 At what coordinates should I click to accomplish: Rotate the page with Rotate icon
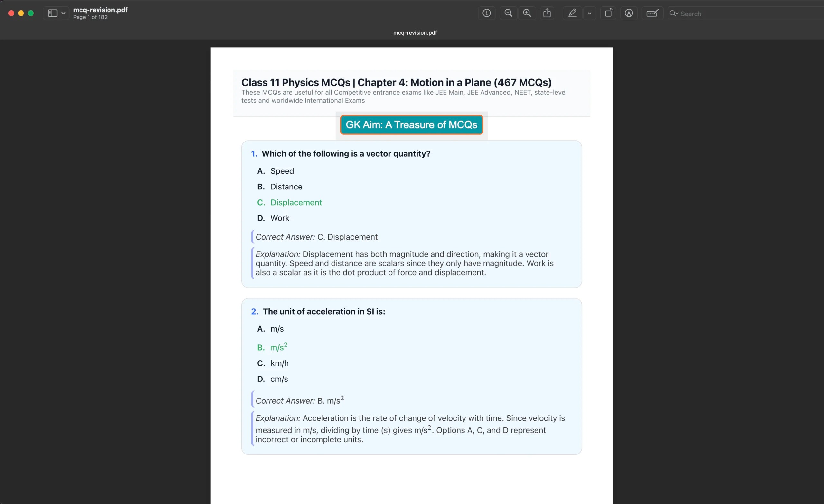(608, 13)
